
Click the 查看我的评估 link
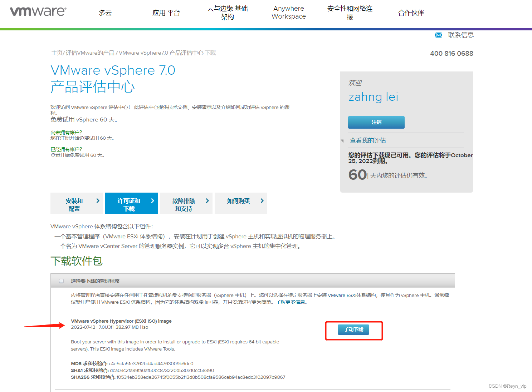[368, 140]
